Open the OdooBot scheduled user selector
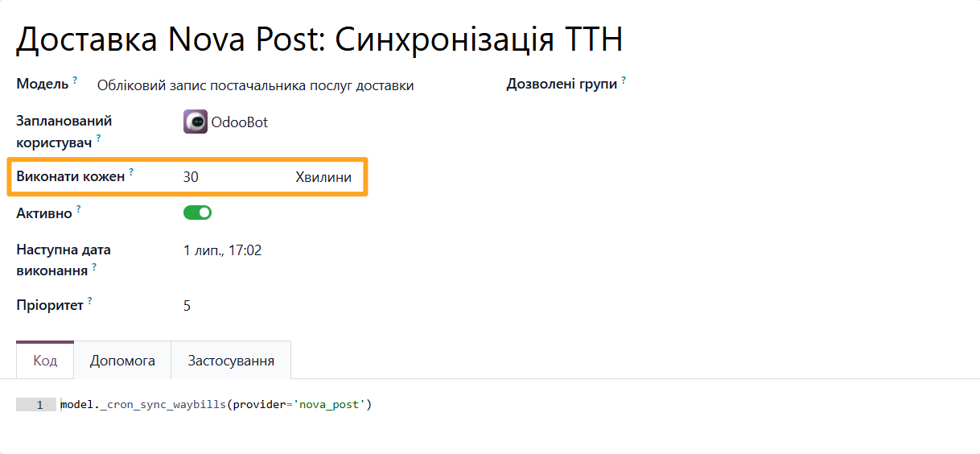 [239, 122]
